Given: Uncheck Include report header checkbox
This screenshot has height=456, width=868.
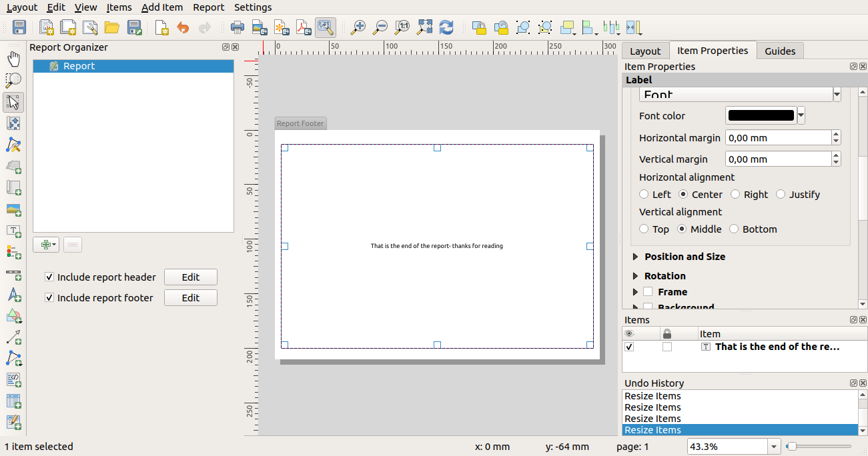Looking at the screenshot, I should (49, 277).
